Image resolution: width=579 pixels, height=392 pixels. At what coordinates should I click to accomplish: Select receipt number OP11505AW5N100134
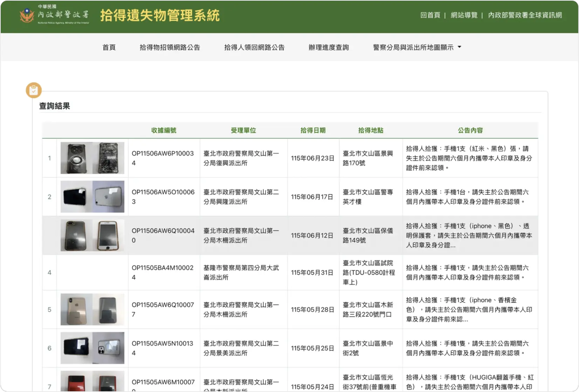pos(163,348)
